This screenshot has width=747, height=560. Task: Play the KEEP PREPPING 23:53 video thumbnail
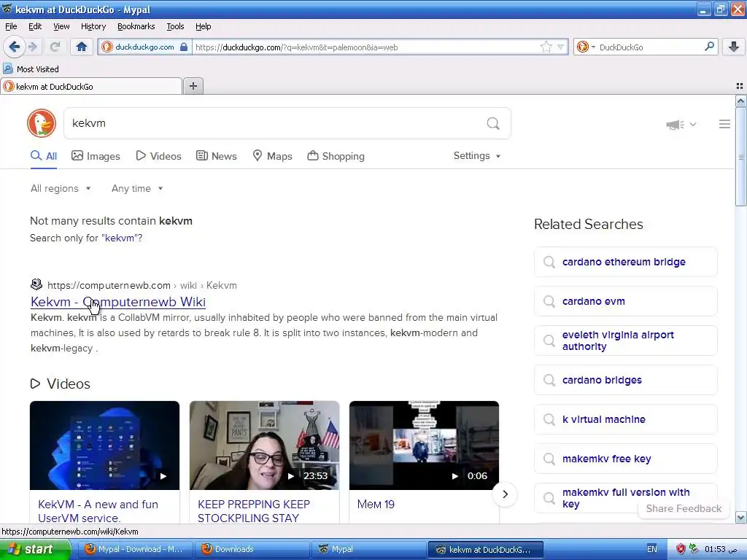[x=264, y=446]
